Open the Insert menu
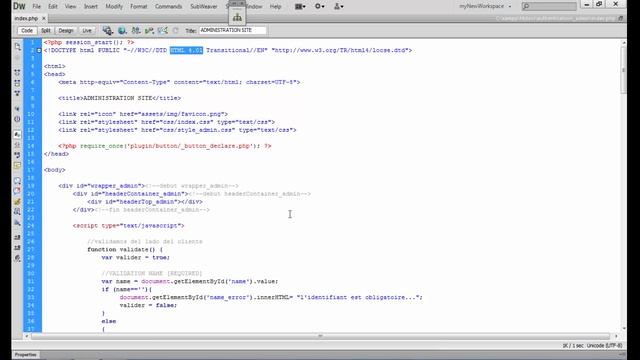 click(x=91, y=7)
